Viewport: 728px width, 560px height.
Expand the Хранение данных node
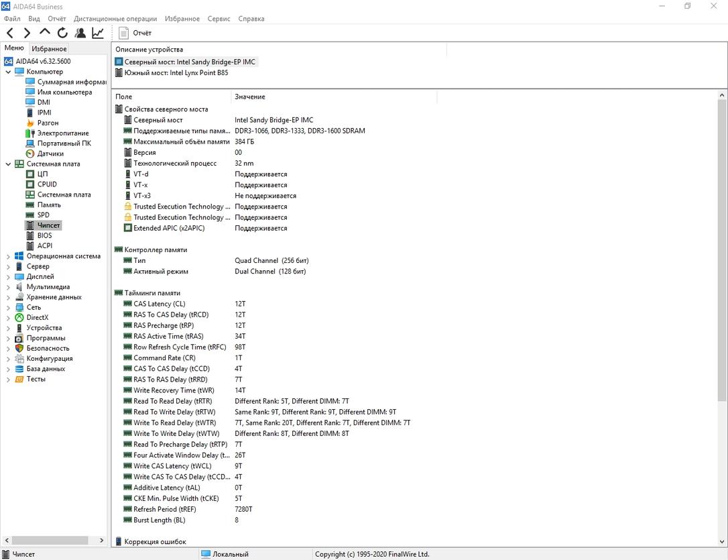[x=8, y=297]
